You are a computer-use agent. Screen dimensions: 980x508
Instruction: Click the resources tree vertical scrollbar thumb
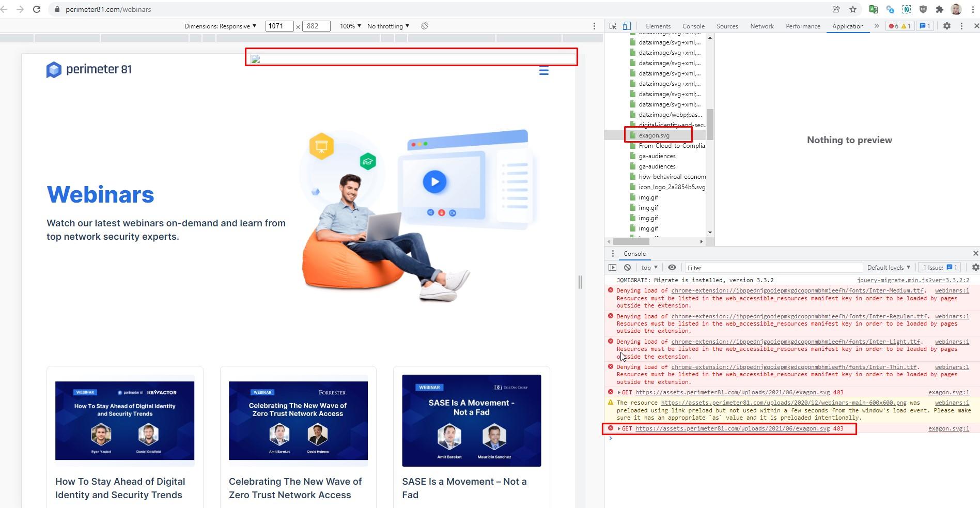pos(710,124)
